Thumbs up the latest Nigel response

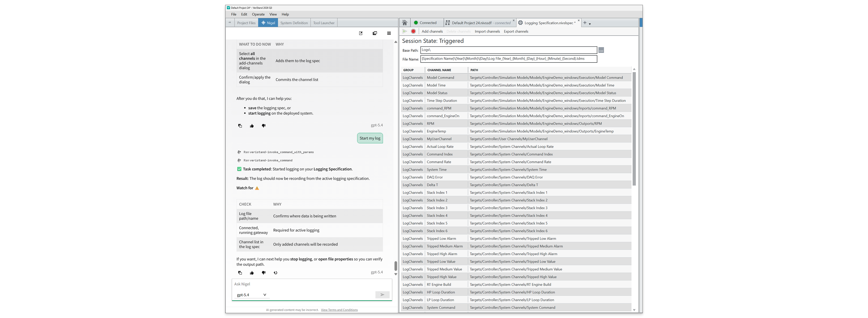(x=252, y=273)
